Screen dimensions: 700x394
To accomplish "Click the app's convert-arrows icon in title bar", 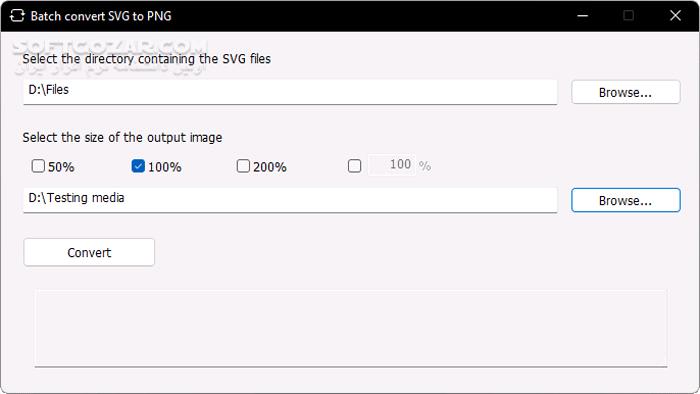I will point(17,16).
